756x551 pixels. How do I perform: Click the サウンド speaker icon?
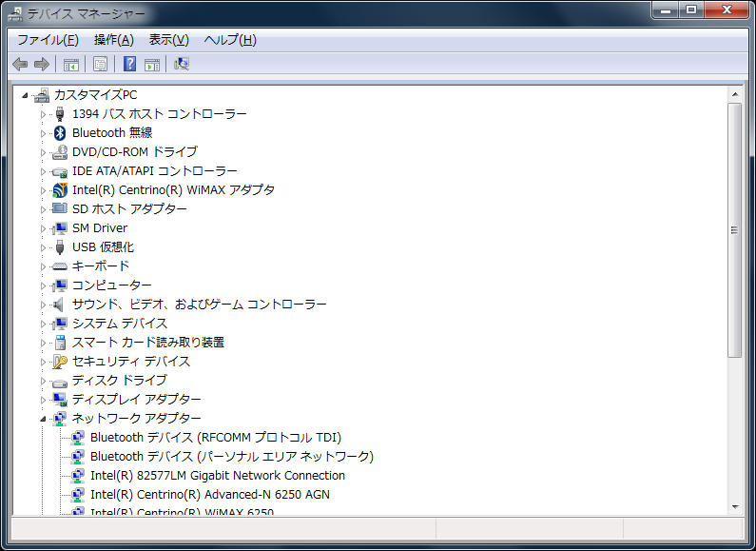pyautogui.click(x=59, y=305)
